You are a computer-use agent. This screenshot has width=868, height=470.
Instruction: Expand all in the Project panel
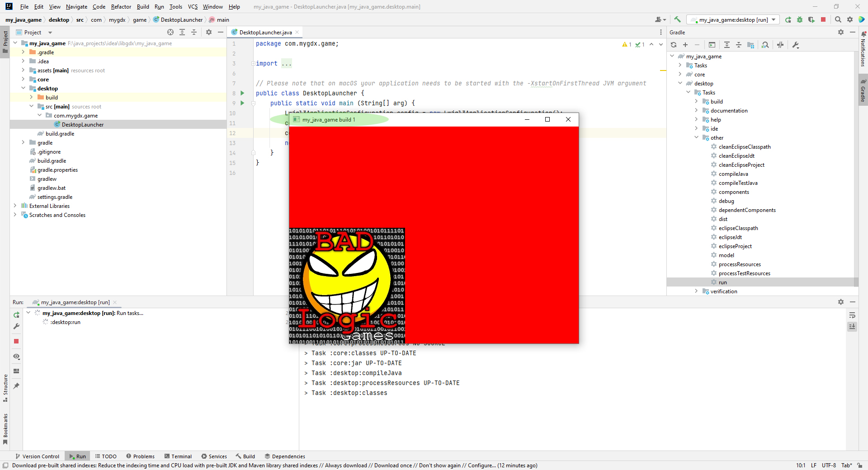coord(182,32)
